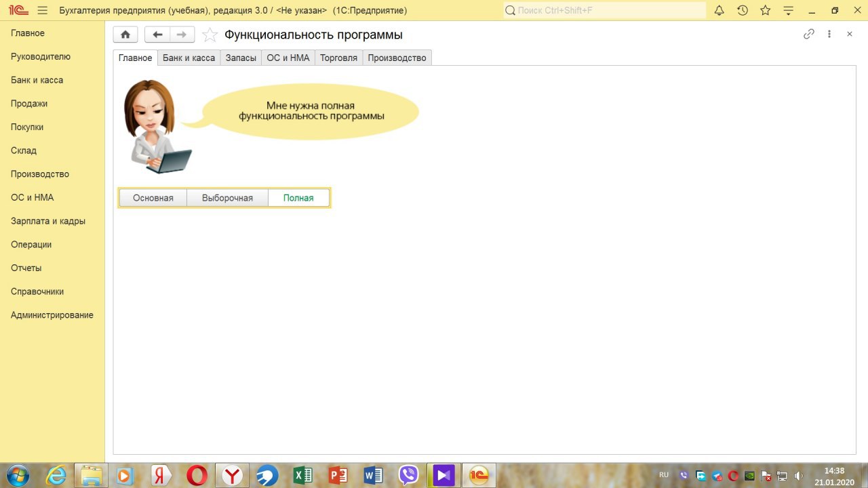Screen dimensions: 868x488
Task: Open Word from taskbar
Action: coord(373,475)
